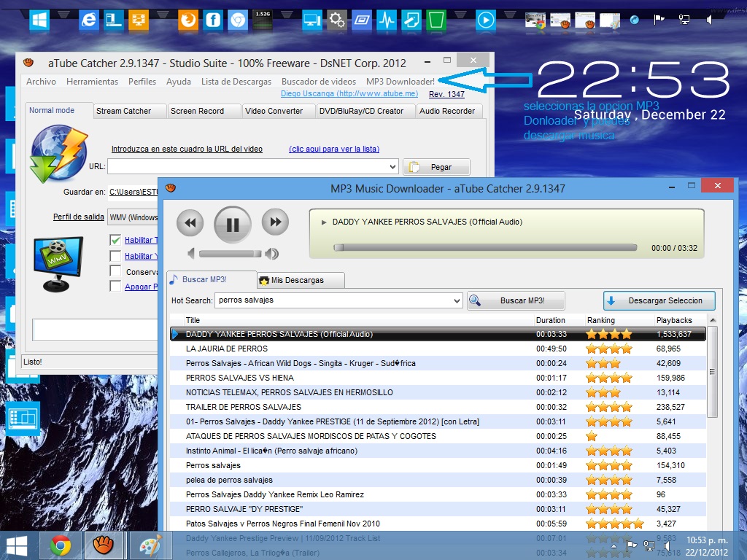Switch to Video Converter tab
Viewport: 747px width, 560px height.
click(x=278, y=111)
